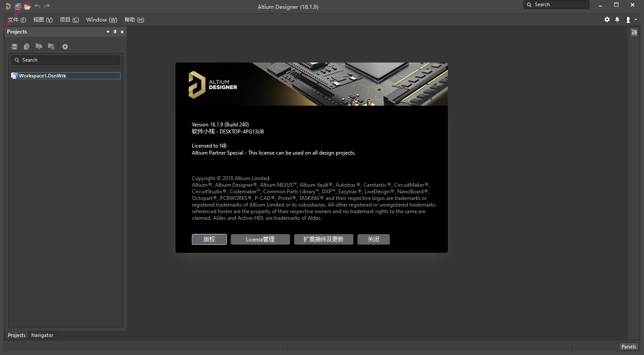Open the 帮助 (H) menu

pos(134,20)
